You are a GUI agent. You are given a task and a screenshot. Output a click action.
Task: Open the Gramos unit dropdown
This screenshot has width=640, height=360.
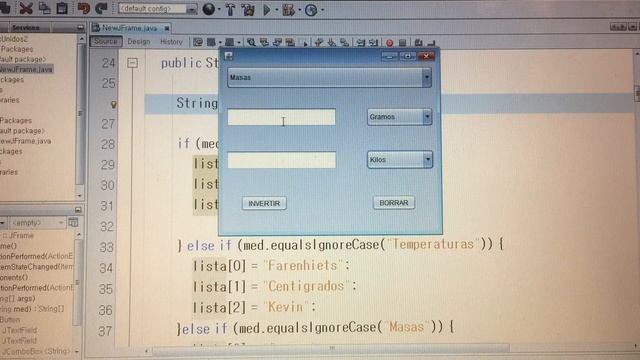(399, 117)
